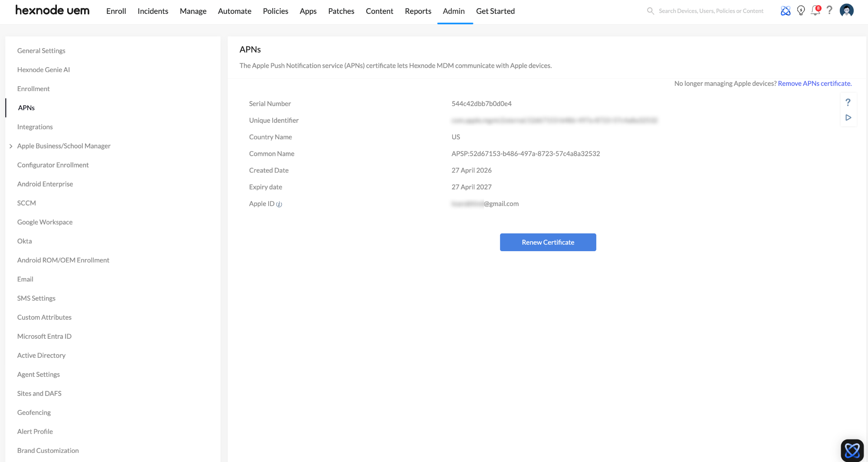Click the search magnifier icon
Screen dimensions: 868x462
651,11
